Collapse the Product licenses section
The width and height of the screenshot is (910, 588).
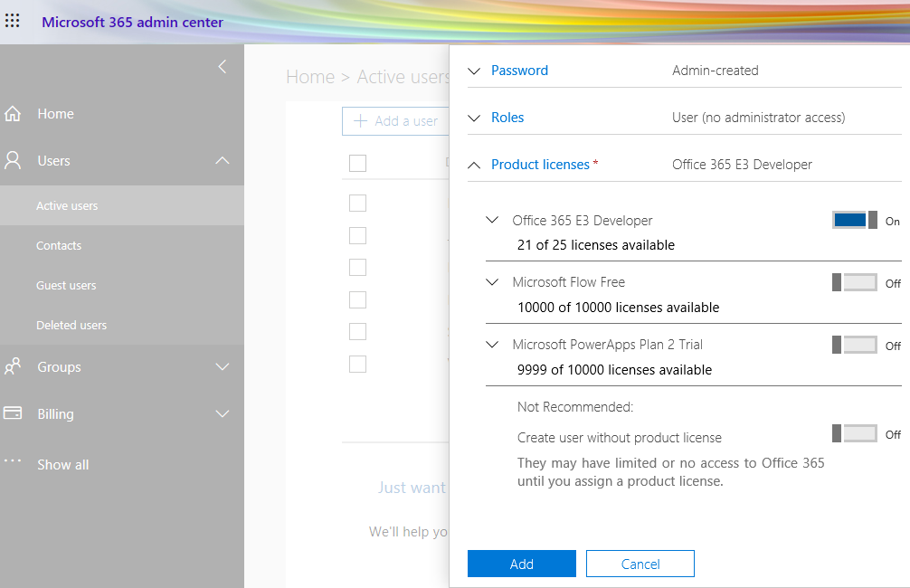point(474,164)
